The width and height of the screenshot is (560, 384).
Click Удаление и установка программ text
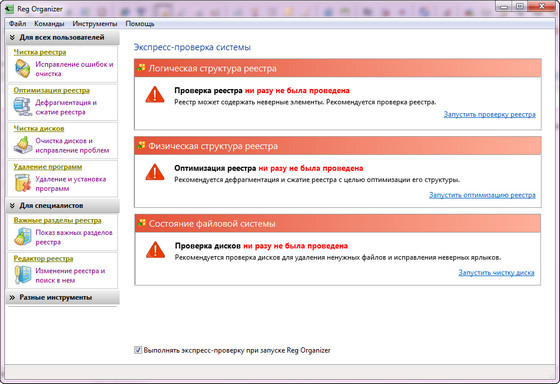click(x=71, y=184)
